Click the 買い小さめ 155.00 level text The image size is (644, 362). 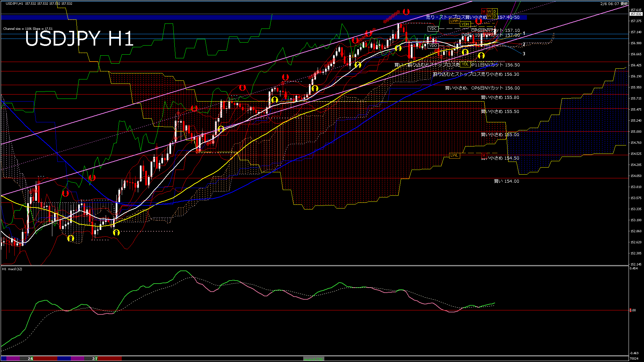click(500, 135)
